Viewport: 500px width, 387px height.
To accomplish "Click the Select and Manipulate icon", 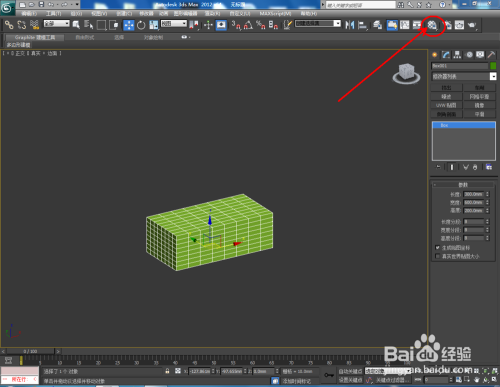I will point(208,25).
